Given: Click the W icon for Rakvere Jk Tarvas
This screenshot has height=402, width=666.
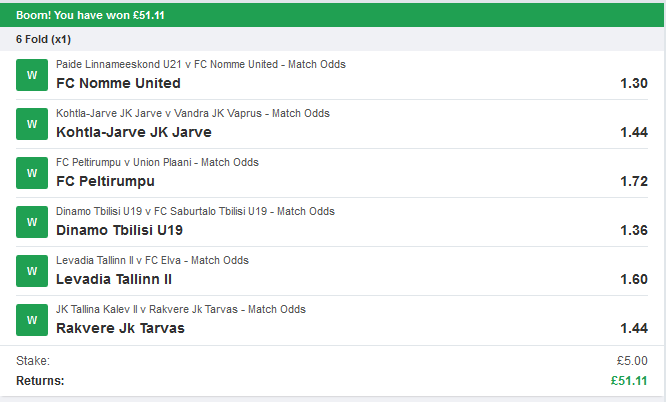Looking at the screenshot, I should 33,320.
